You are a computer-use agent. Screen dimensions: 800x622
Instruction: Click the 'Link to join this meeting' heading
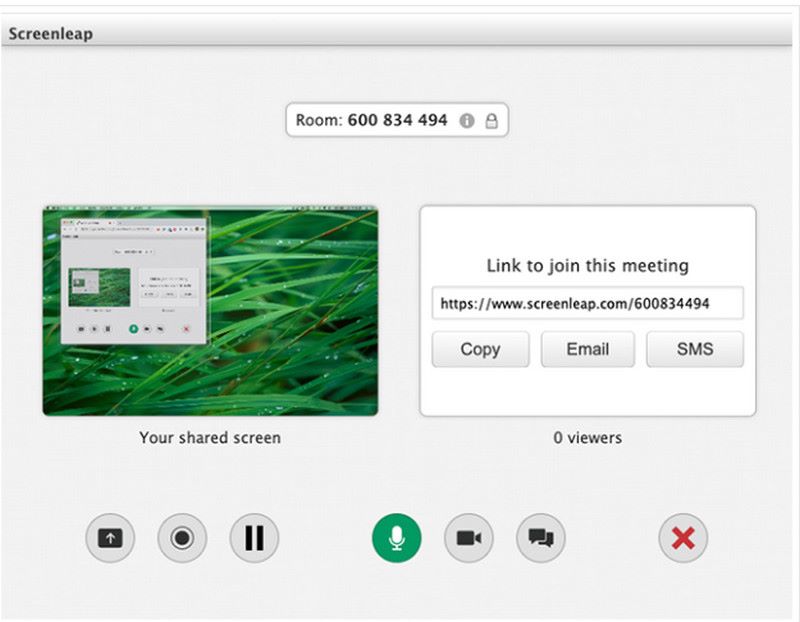coord(588,266)
